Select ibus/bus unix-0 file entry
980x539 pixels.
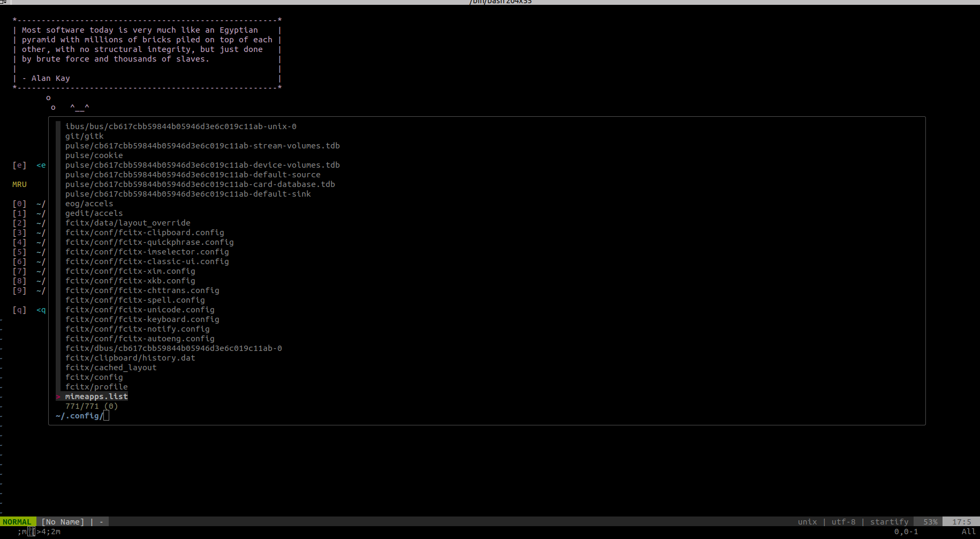pos(180,126)
